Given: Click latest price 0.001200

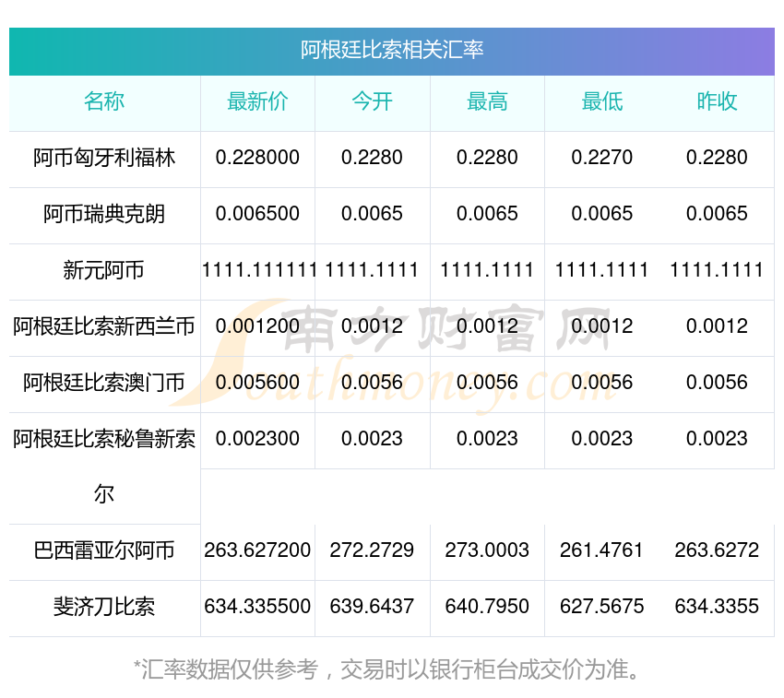Looking at the screenshot, I should [257, 326].
